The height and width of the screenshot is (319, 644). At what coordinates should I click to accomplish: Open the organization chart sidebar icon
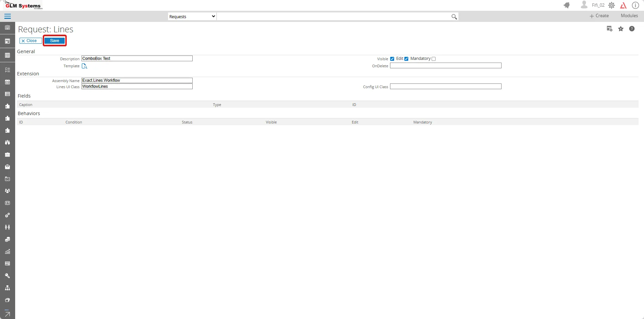7,288
